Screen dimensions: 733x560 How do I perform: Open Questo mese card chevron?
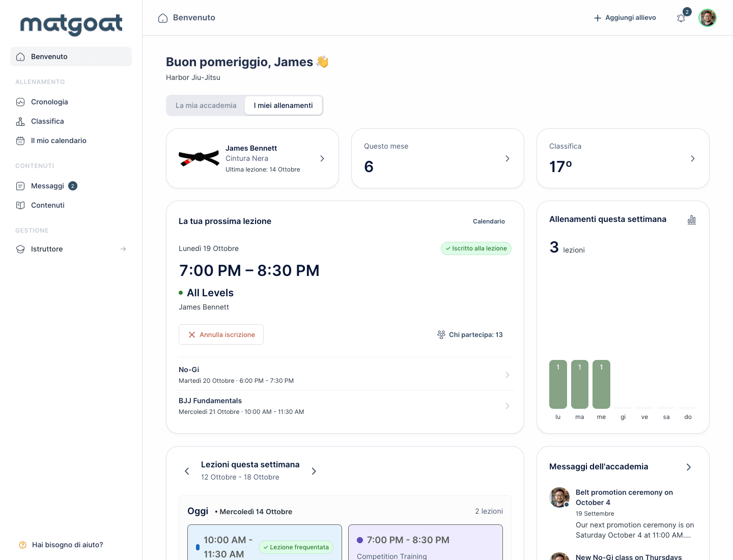pyautogui.click(x=508, y=158)
